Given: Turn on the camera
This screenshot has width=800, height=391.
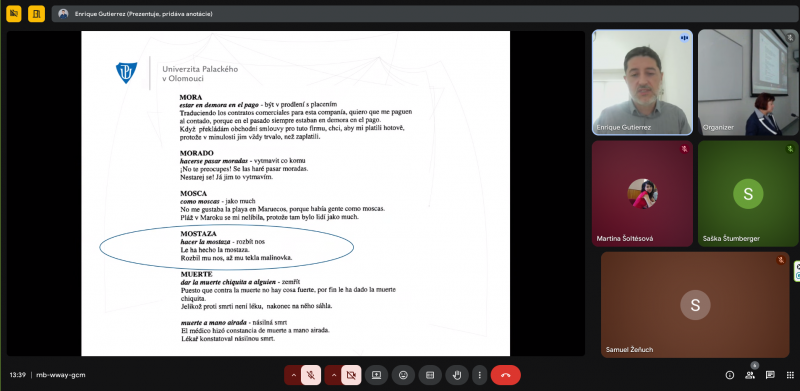Looking at the screenshot, I should (351, 375).
